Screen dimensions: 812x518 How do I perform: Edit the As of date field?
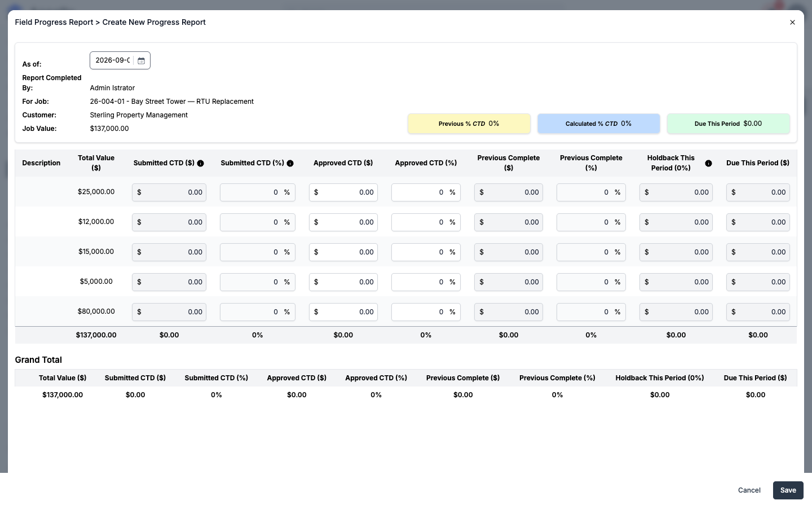click(113, 60)
